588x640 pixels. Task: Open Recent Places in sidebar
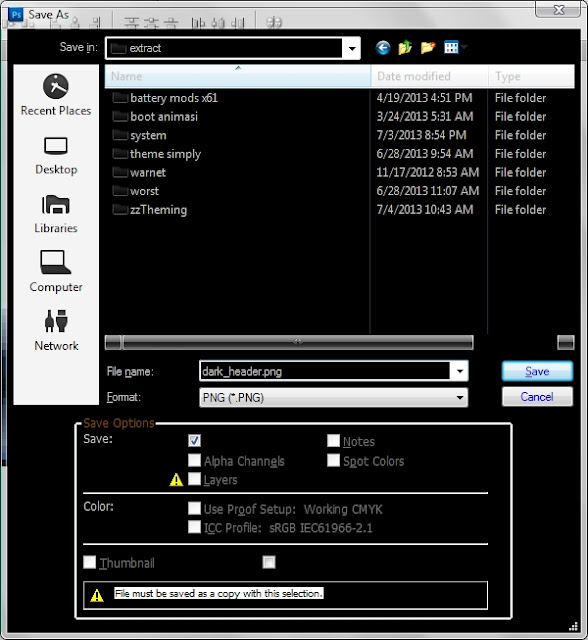[x=56, y=95]
